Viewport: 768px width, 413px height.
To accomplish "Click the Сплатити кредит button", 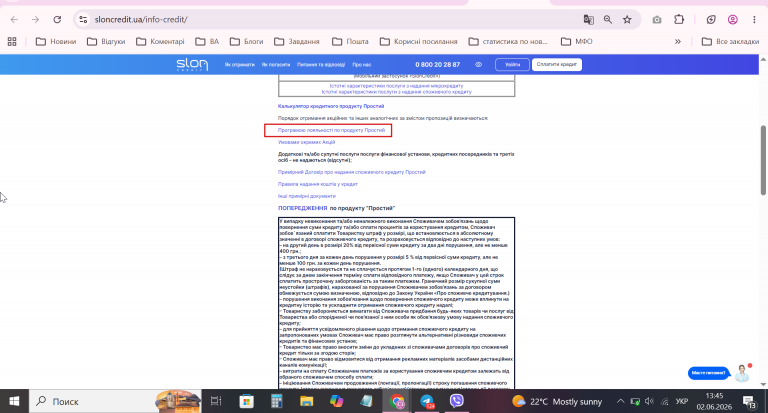I will [x=556, y=65].
